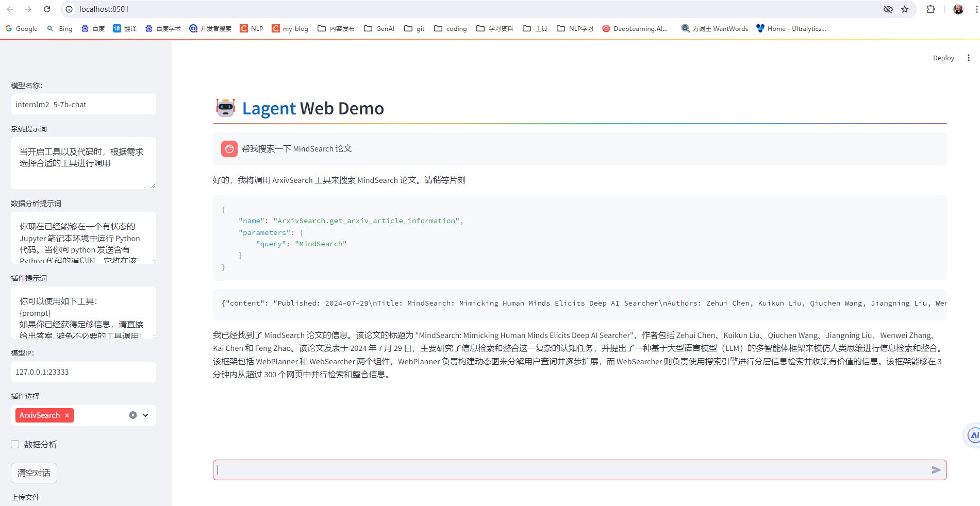Image resolution: width=980 pixels, height=506 pixels.
Task: Open the 百度学术 bookmark
Action: (163, 29)
